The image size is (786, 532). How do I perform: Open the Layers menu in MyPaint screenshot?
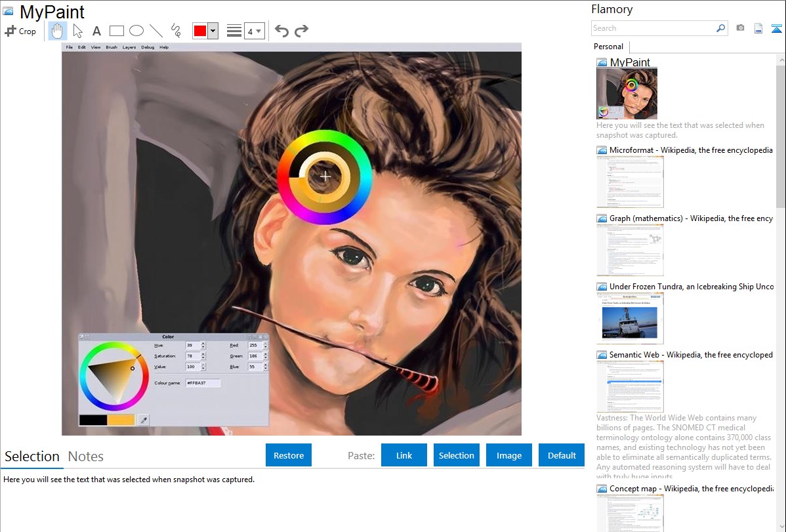click(x=129, y=47)
